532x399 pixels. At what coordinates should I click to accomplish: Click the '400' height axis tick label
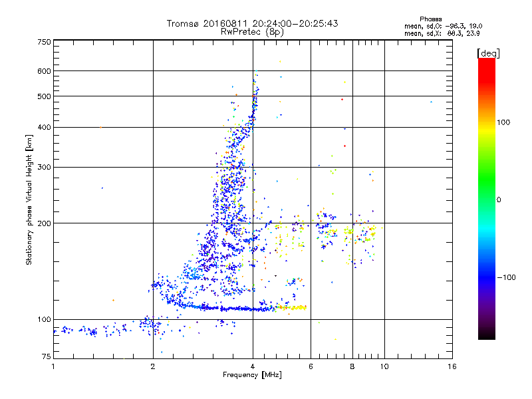coord(44,127)
